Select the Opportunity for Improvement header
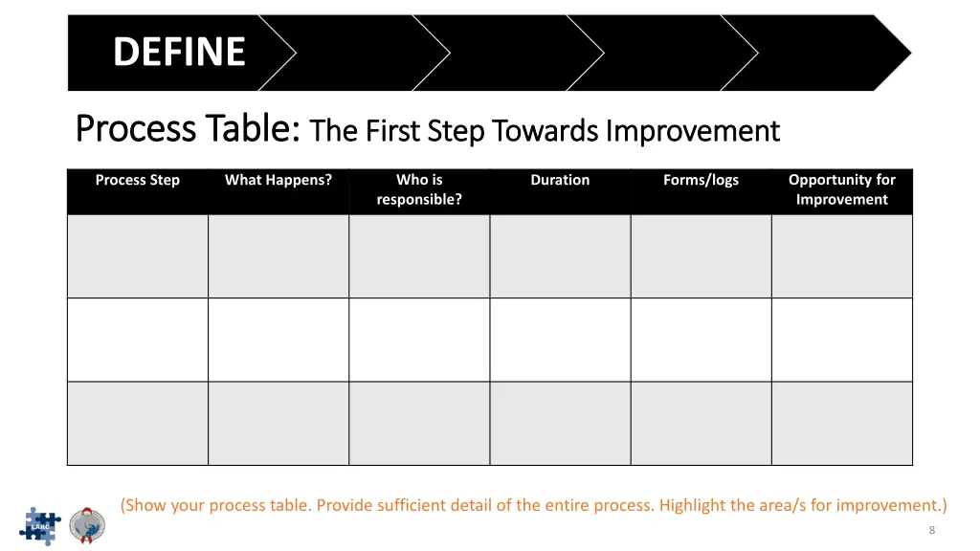Screen dimensions: 980x551 (842, 191)
